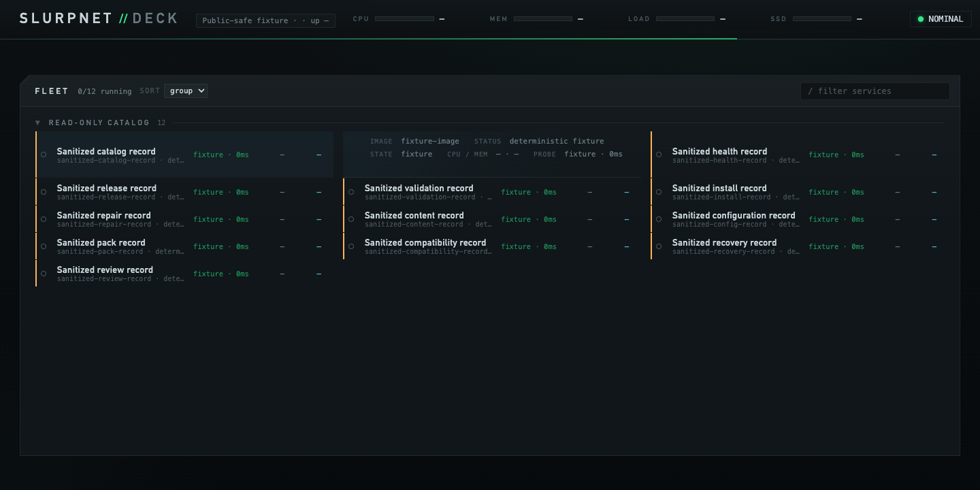Click fixture-image value in detail panel
980x490 pixels.
coord(430,142)
